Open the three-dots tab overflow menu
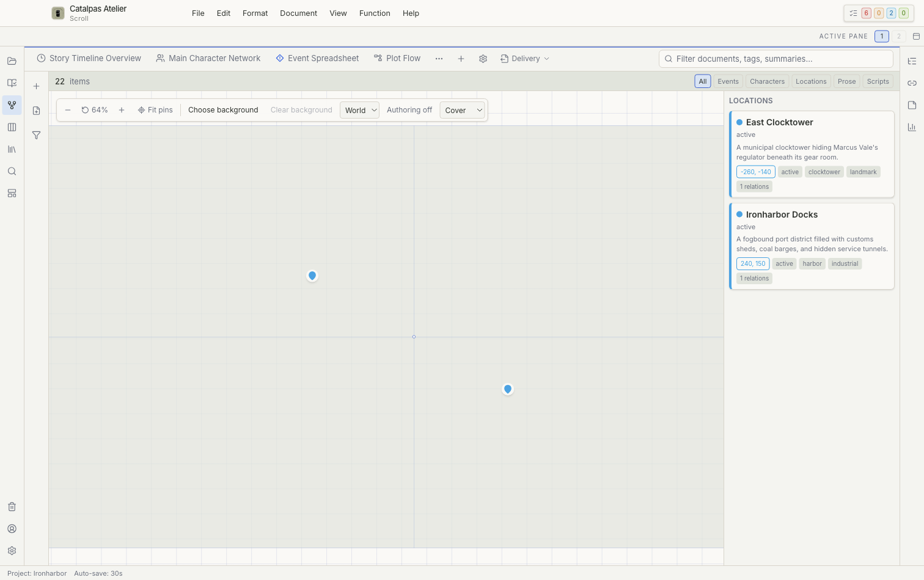Screen dimensions: 924x580 tap(439, 59)
